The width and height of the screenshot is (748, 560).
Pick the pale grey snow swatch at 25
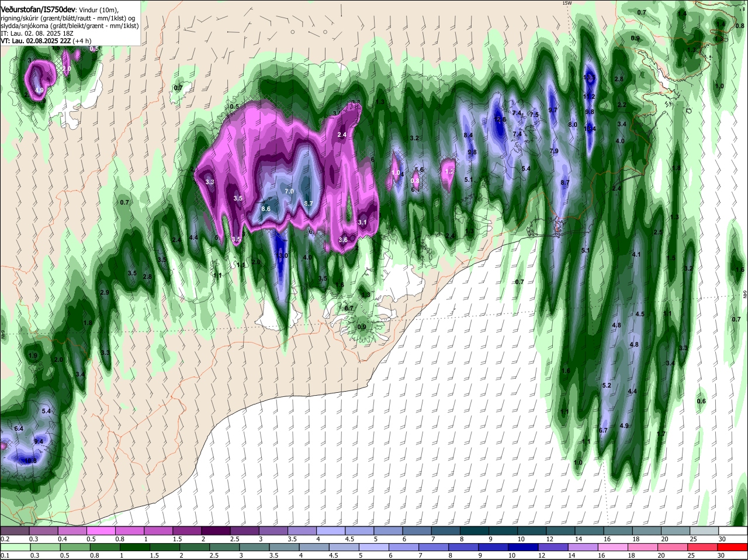click(x=705, y=531)
